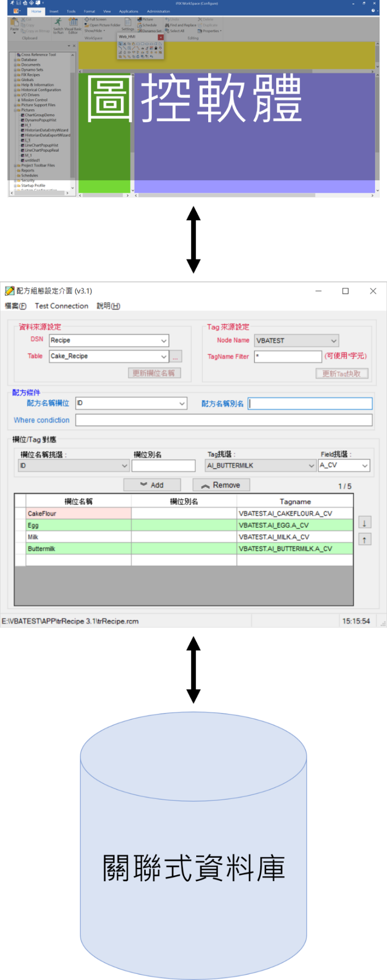Switch to the Insert ribbon tab
This screenshot has width=387, height=980.
pyautogui.click(x=54, y=11)
